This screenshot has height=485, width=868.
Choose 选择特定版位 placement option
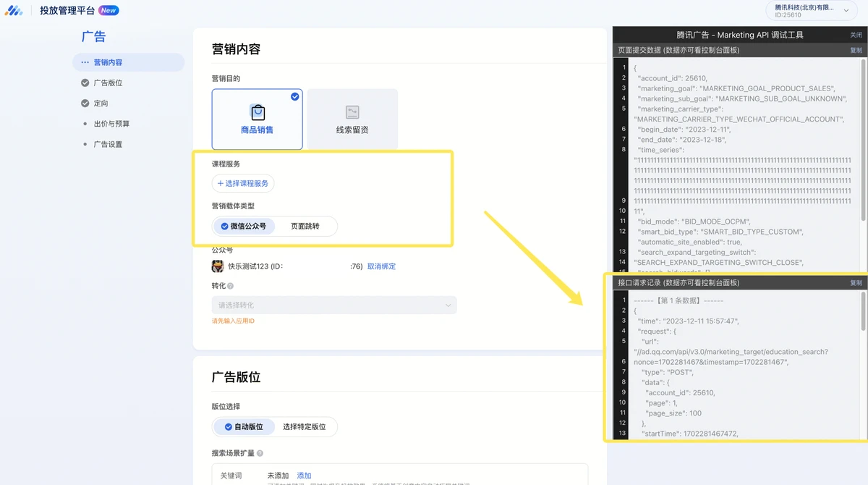(304, 427)
